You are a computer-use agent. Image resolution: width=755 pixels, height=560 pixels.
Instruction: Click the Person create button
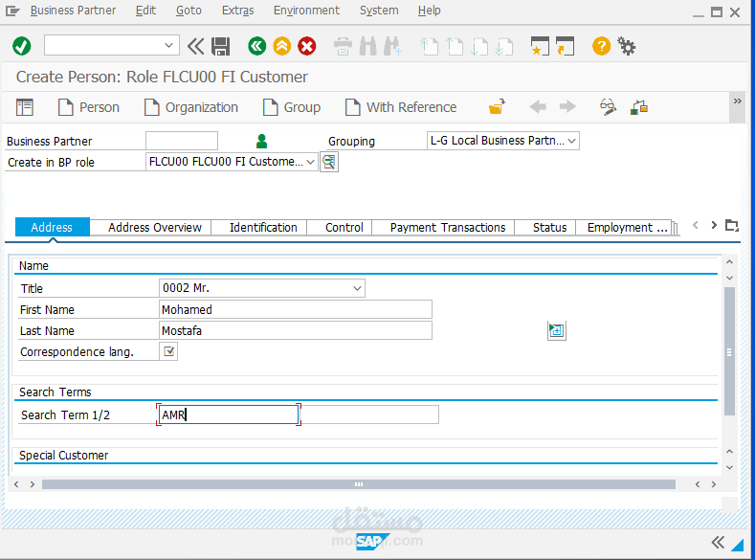click(89, 107)
